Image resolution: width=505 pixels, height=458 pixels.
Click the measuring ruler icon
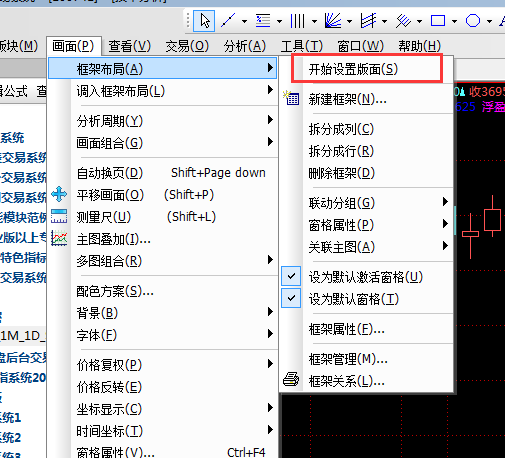coord(59,216)
